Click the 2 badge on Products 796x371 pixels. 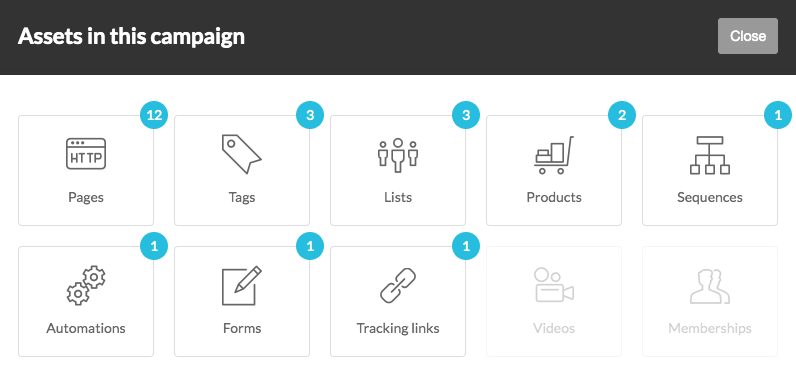622,115
